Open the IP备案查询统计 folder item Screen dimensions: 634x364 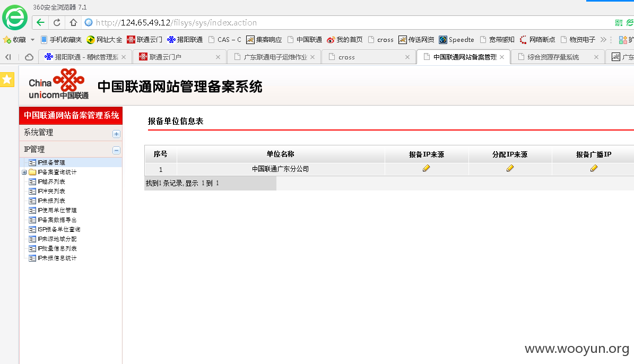57,172
